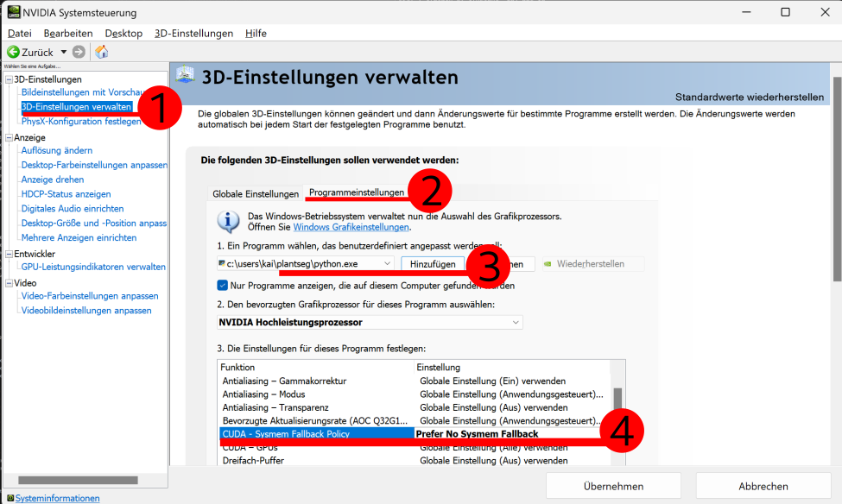The image size is (842, 504).
Task: Click the NVIDIA logo in title bar
Action: point(15,12)
